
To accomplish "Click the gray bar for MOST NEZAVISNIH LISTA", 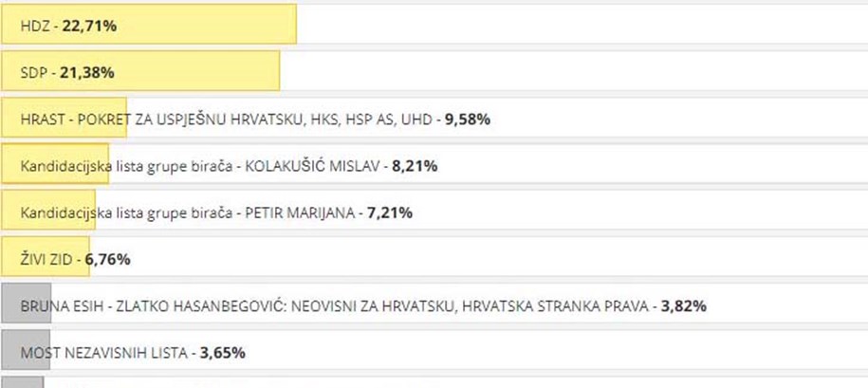I will [x=26, y=350].
